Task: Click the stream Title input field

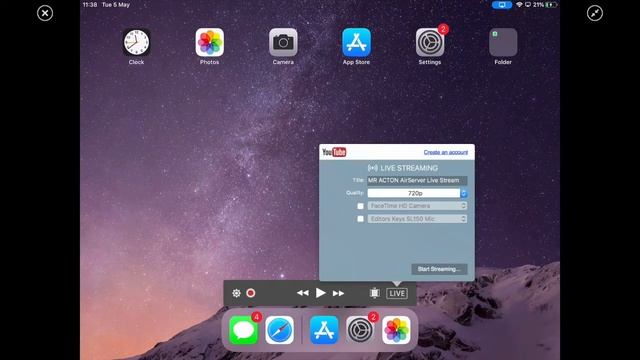Action: tap(417, 180)
